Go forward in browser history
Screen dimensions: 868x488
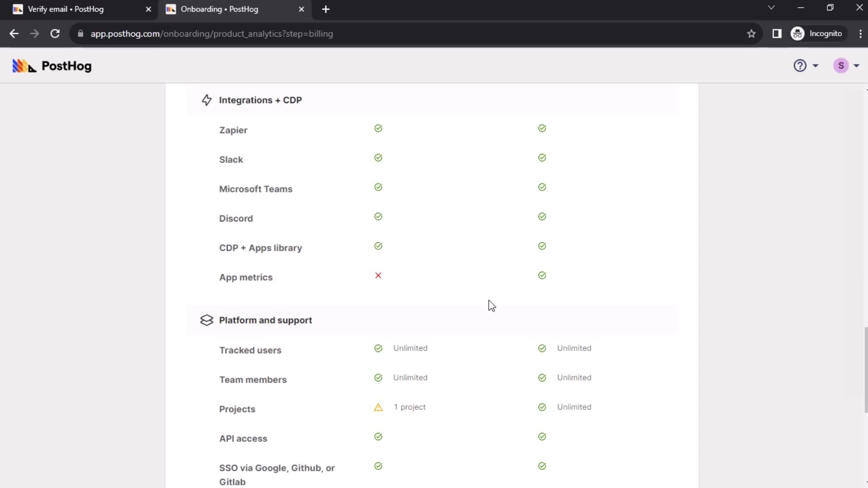coord(34,33)
